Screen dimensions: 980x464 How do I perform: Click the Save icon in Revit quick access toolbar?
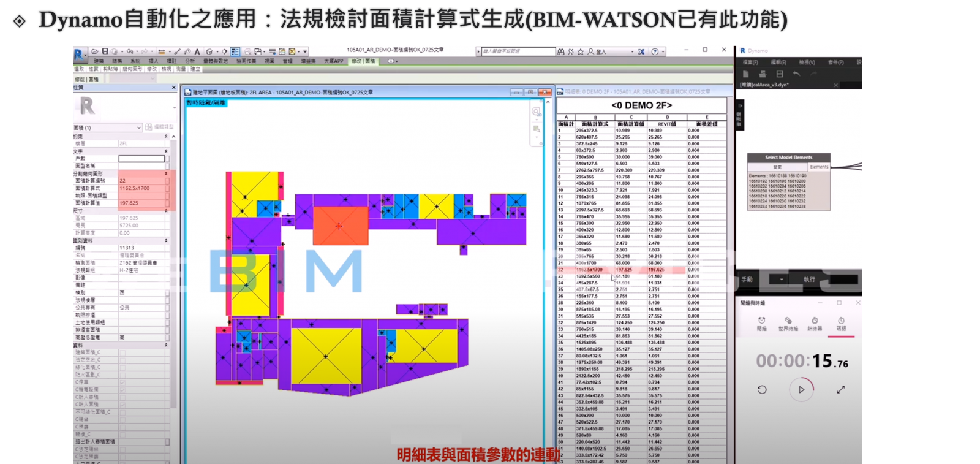point(105,52)
